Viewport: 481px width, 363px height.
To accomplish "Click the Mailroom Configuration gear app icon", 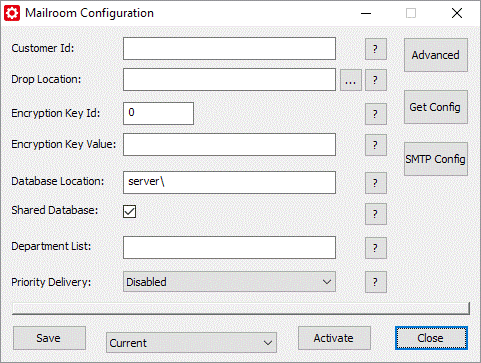I will pos(12,13).
